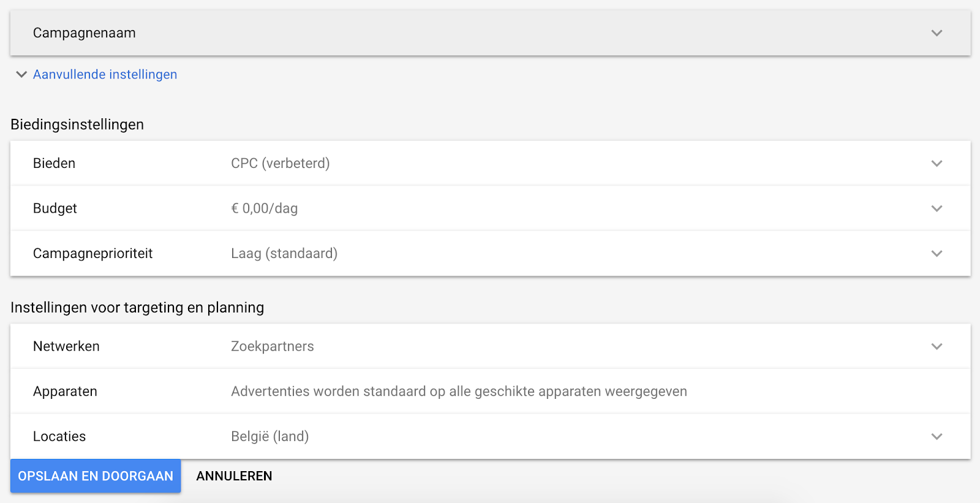Click the Biedingsinstellingen section heading
The width and height of the screenshot is (980, 503).
[x=77, y=124]
